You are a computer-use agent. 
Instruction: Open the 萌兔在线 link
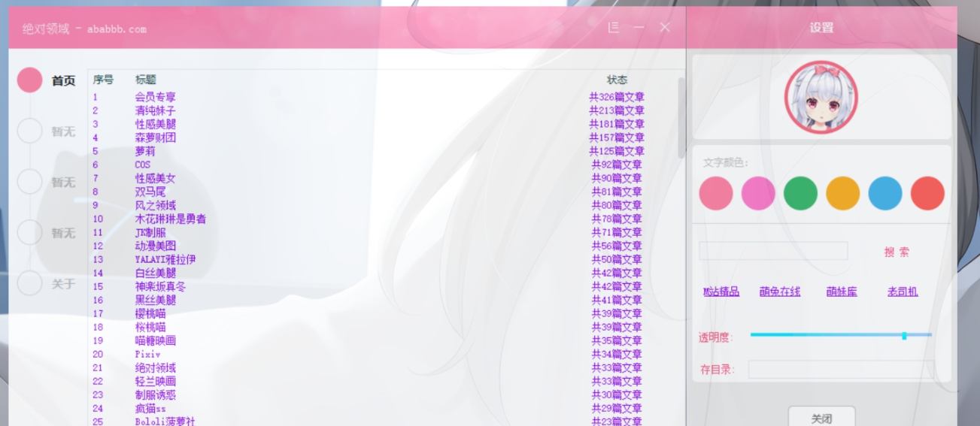point(779,292)
